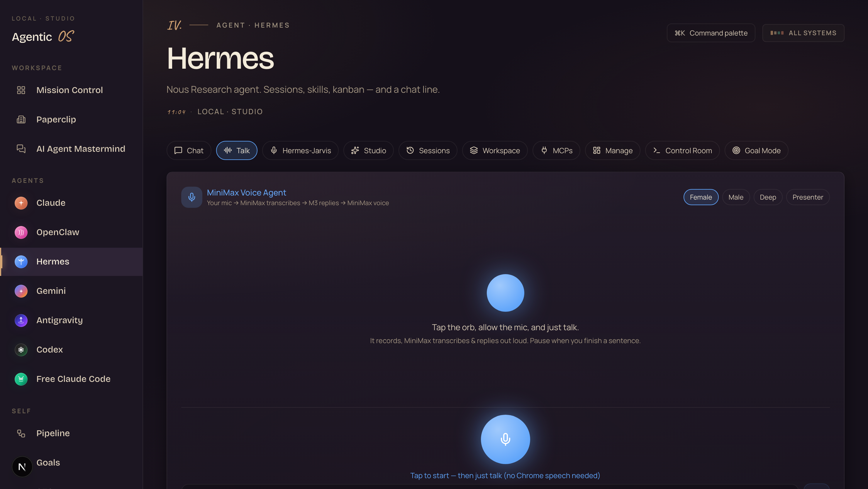Click the terminal prompt icon on Control Room
868x489 pixels.
[x=657, y=150]
